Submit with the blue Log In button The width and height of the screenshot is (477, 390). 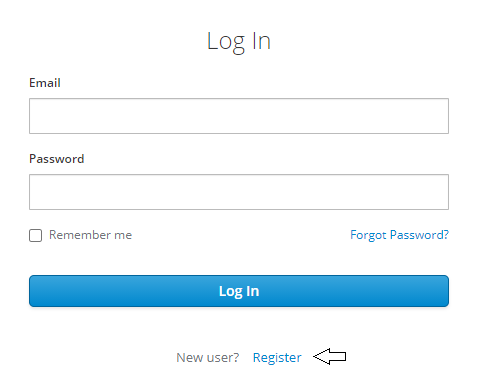coord(239,291)
